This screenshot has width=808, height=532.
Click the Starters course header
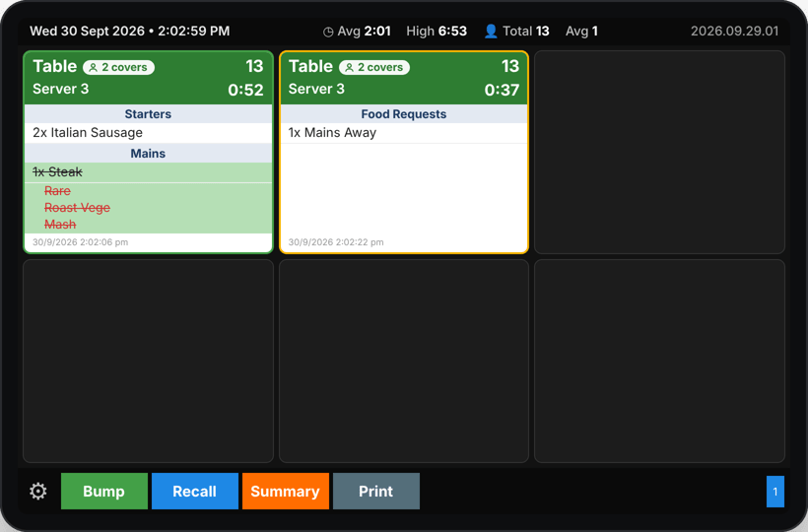pyautogui.click(x=148, y=114)
